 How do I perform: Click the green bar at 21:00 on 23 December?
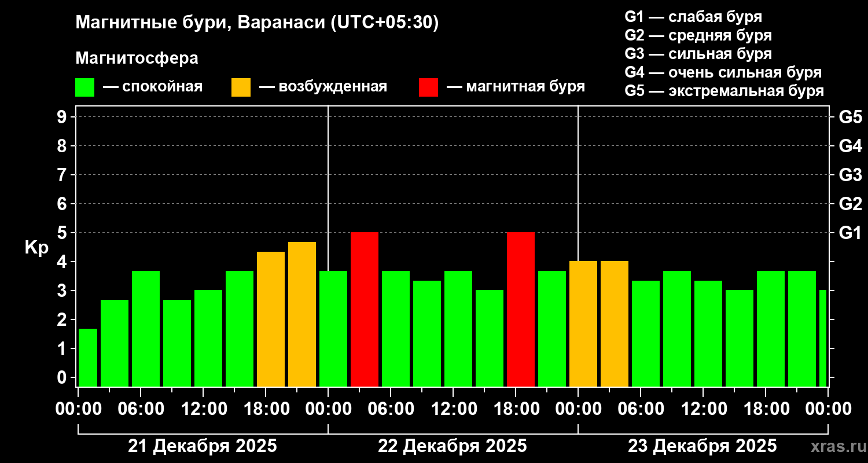tap(802, 329)
